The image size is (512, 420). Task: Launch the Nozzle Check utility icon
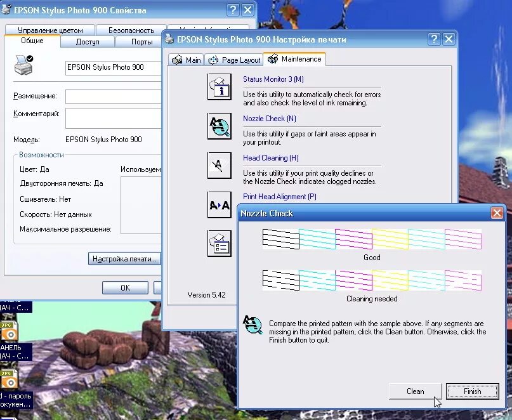point(220,126)
